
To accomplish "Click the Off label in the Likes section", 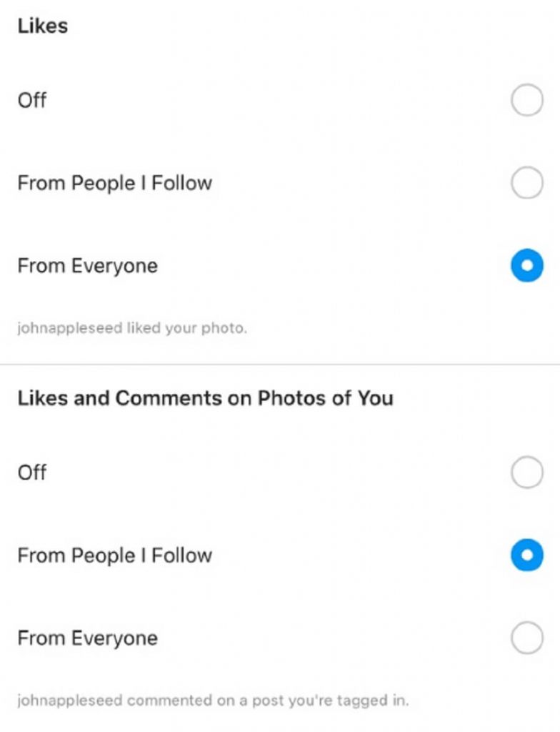I will click(x=31, y=100).
